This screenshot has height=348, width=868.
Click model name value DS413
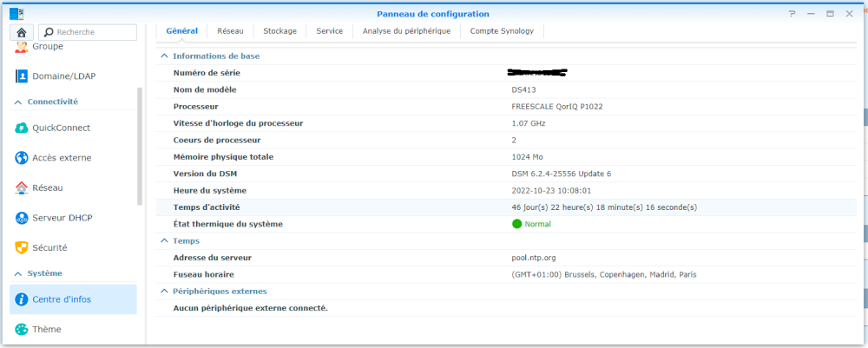click(523, 89)
